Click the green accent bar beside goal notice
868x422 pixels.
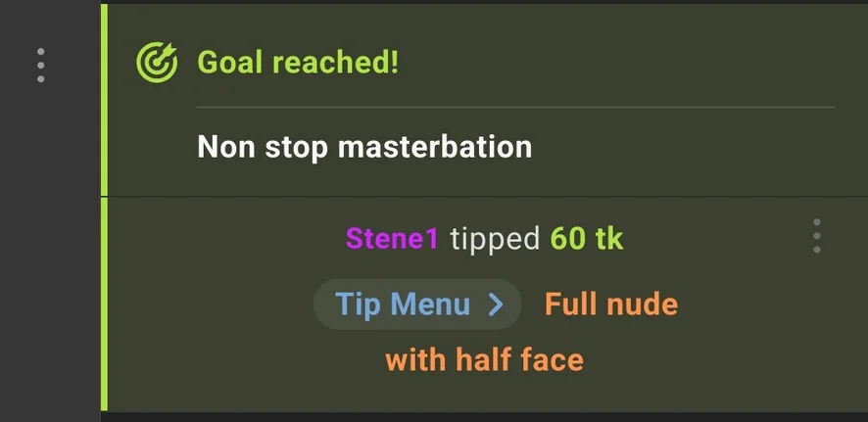pyautogui.click(x=104, y=98)
